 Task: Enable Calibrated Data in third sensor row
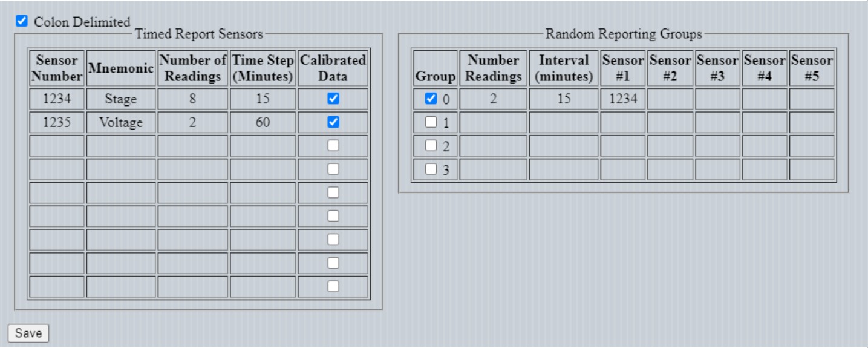click(x=333, y=146)
